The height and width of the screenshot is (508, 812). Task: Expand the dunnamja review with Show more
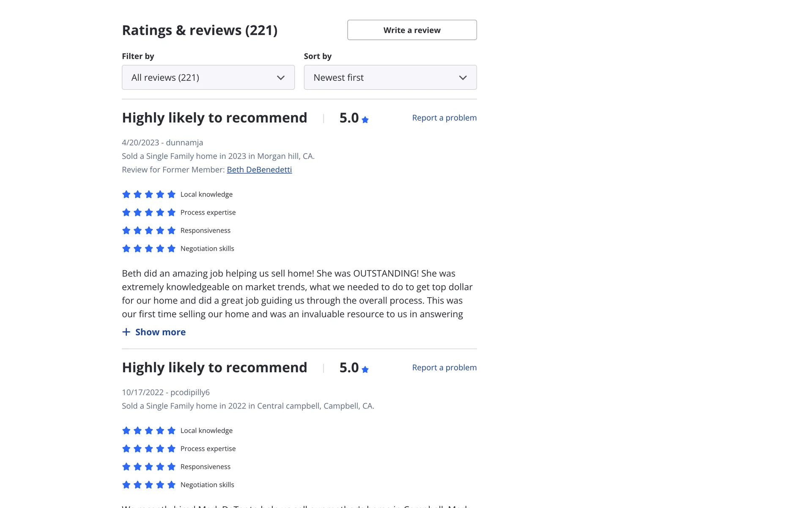click(x=160, y=332)
